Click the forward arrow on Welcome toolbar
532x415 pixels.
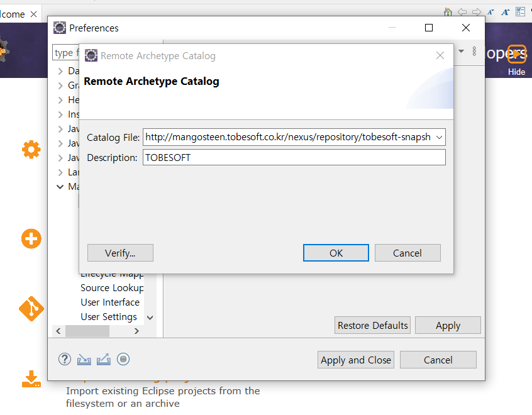[x=477, y=12]
